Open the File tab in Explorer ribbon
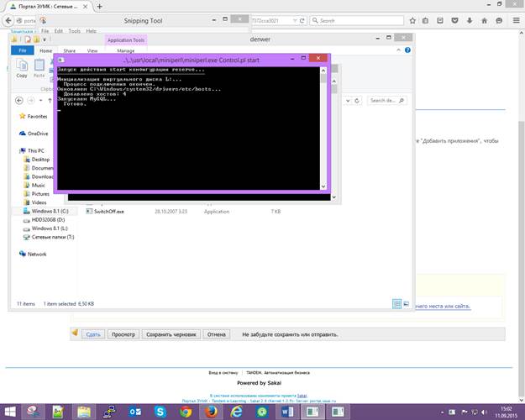This screenshot has width=525, height=420. [22, 50]
